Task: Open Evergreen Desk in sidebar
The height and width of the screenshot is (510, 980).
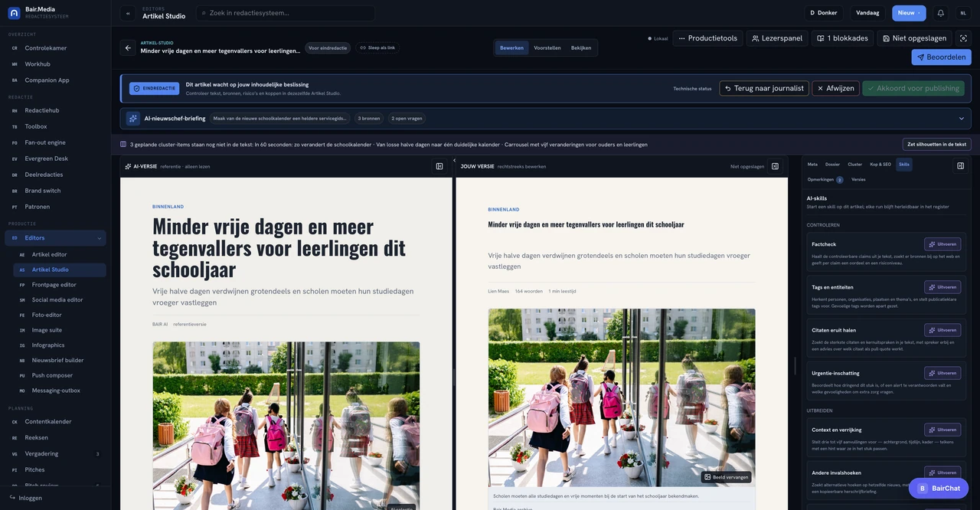Action: tap(55, 159)
